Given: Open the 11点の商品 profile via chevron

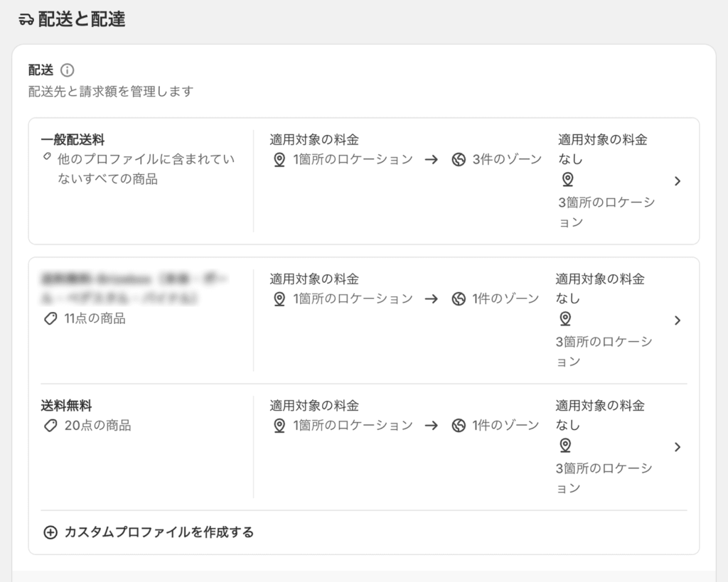Looking at the screenshot, I should [x=678, y=320].
